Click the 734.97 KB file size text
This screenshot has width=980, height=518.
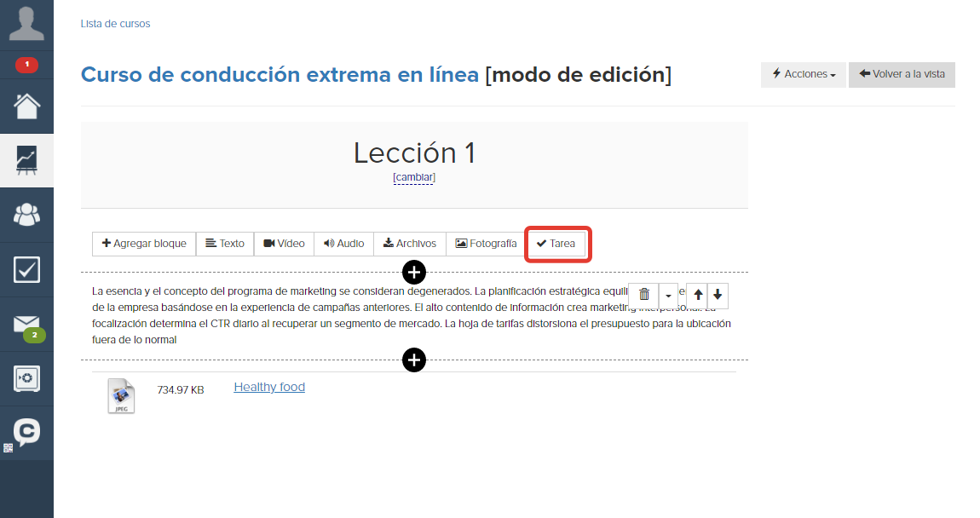point(181,390)
